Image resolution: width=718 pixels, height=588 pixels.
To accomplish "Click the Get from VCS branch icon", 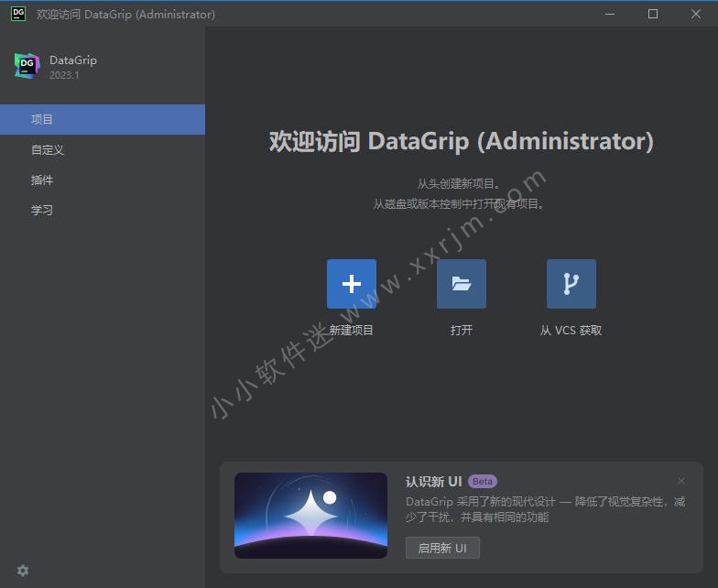I will click(x=571, y=284).
